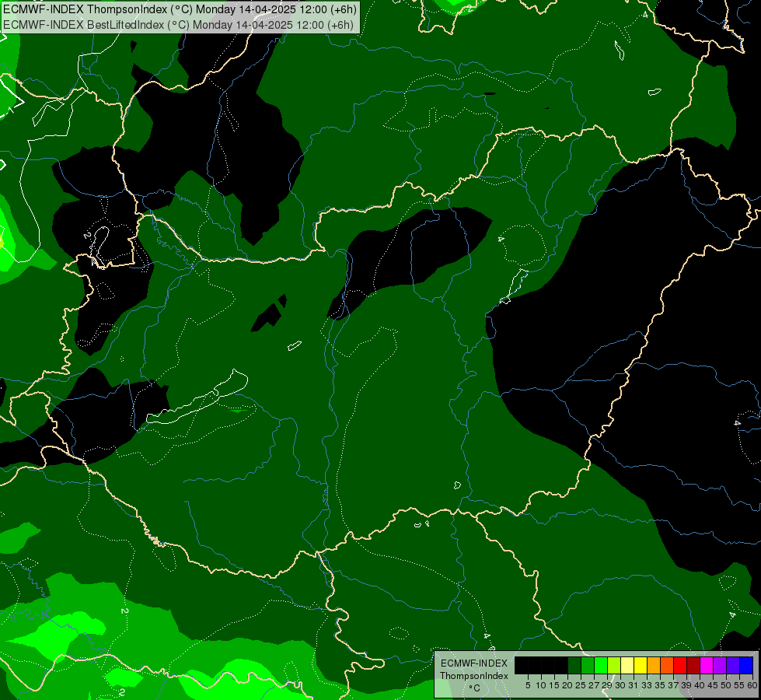Click the legend tick value '55'

739,685
